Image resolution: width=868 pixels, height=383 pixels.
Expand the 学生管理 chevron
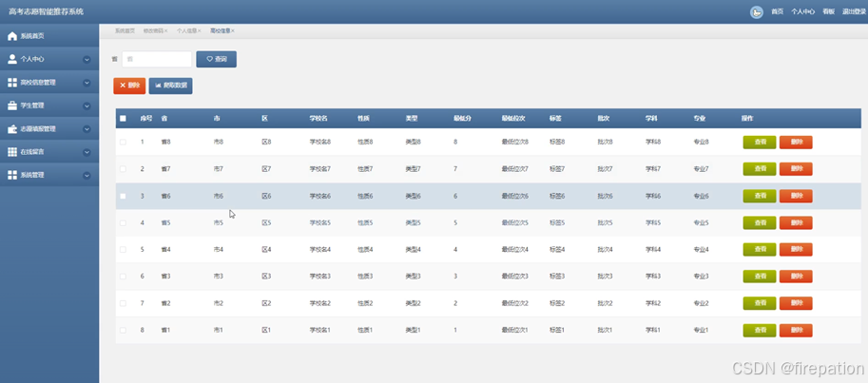pos(87,105)
